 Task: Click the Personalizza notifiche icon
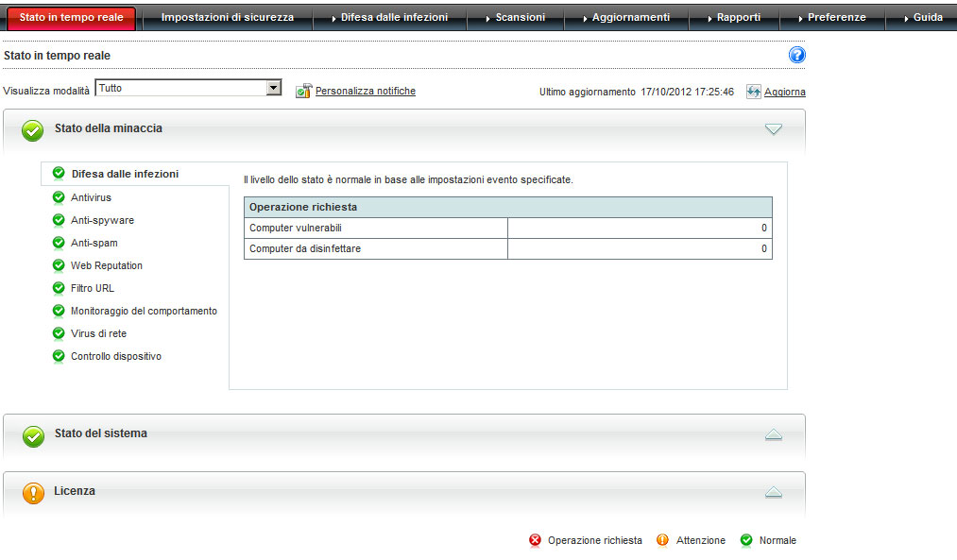point(303,91)
